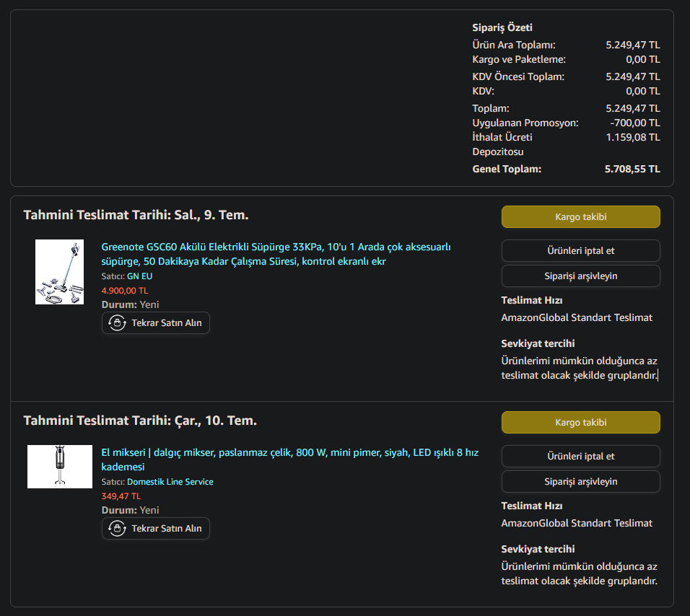Image resolution: width=690 pixels, height=616 pixels.
Task: Click the rebuy cart icon for the hand mixer
Action: click(x=117, y=529)
